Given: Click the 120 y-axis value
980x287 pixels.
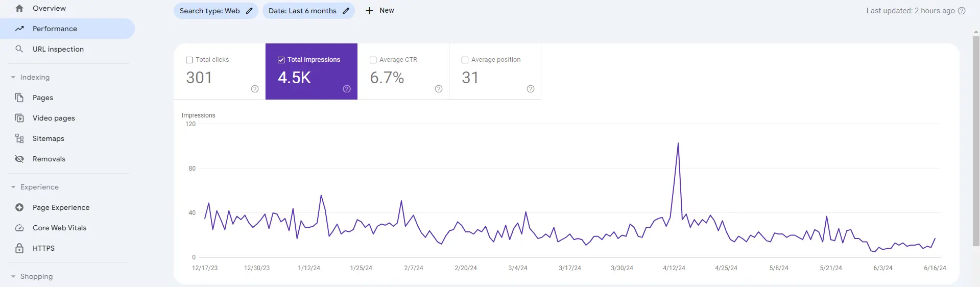Looking at the screenshot, I should tap(190, 124).
